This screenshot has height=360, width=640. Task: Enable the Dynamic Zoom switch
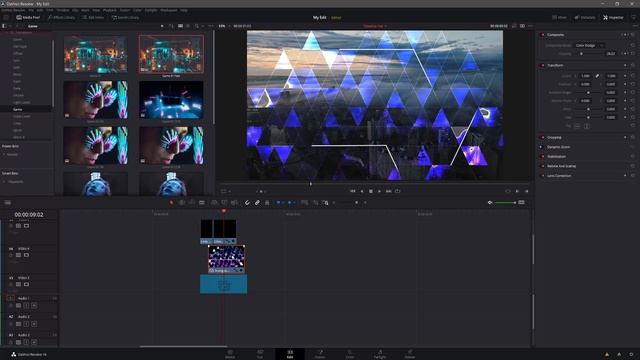click(x=542, y=147)
